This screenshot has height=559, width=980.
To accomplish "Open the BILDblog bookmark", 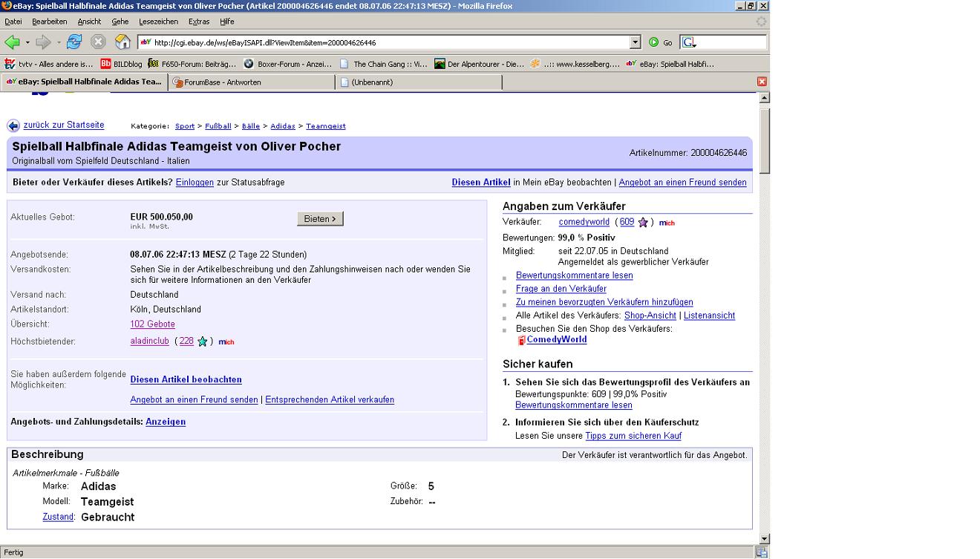I will pyautogui.click(x=122, y=64).
